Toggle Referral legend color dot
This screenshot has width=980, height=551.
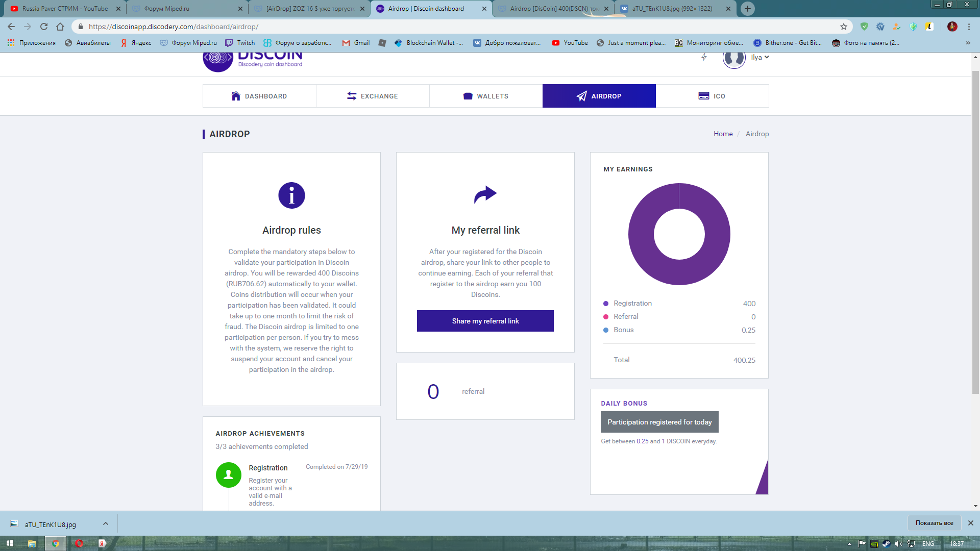[x=606, y=317]
